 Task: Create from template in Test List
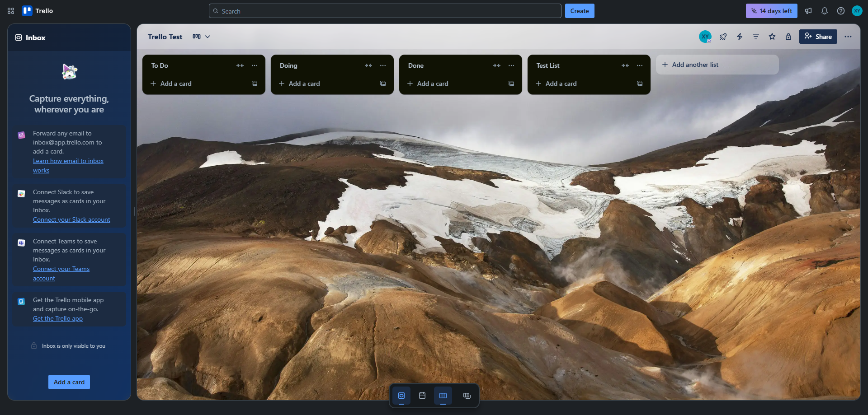[640, 84]
